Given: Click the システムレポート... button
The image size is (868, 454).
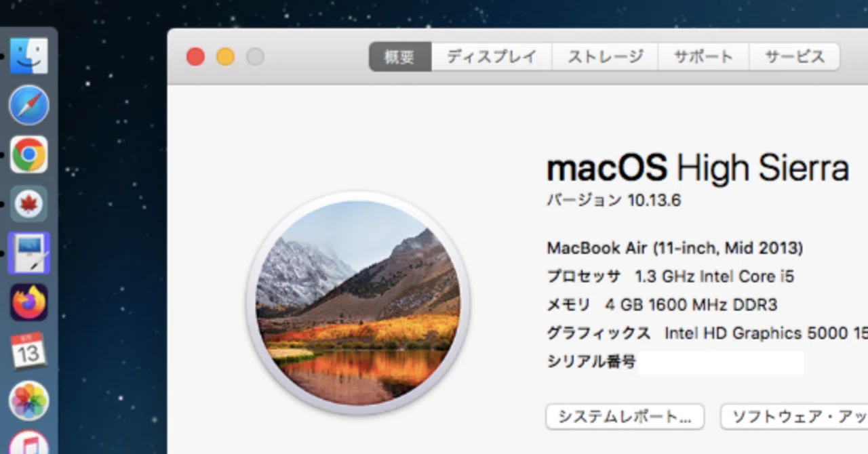Looking at the screenshot, I should tap(625, 417).
